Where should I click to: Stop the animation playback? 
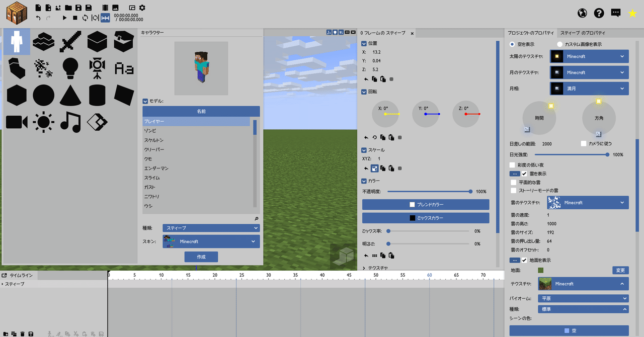click(75, 18)
